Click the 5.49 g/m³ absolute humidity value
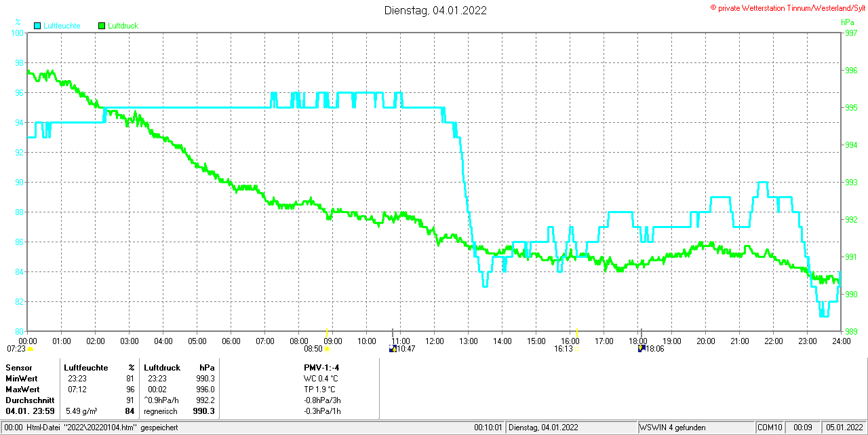The width and height of the screenshot is (868, 435). pyautogui.click(x=81, y=411)
